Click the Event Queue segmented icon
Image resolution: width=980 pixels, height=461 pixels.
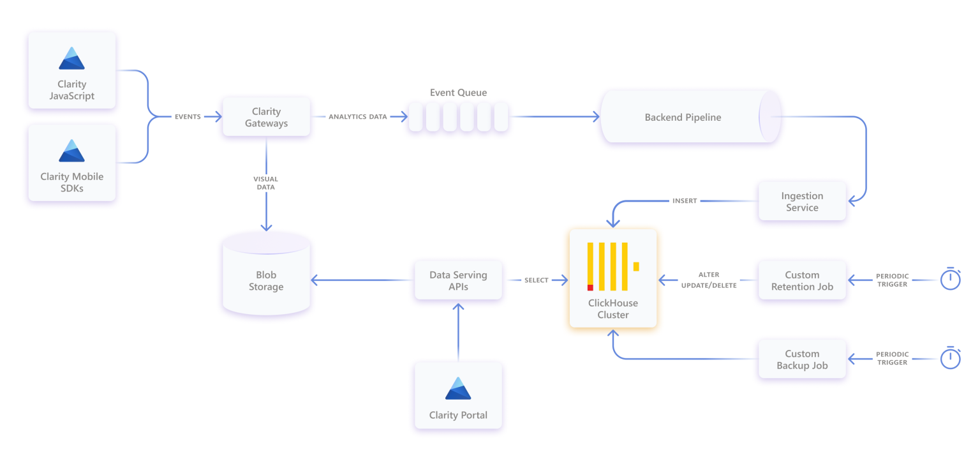[x=458, y=117]
